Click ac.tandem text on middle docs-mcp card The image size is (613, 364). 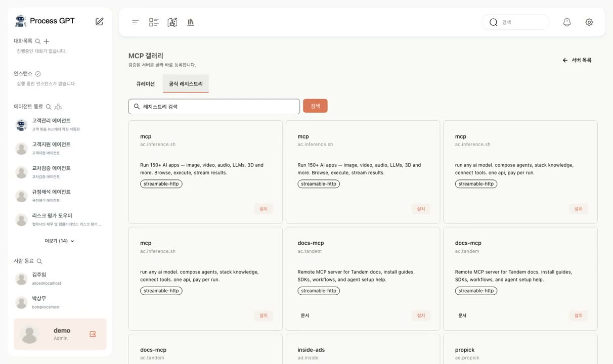310,251
